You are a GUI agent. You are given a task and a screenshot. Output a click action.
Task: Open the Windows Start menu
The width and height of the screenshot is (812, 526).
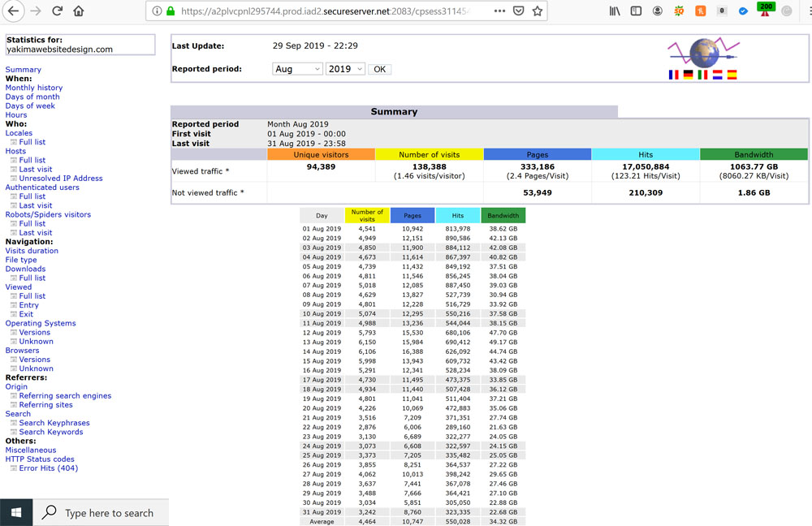[16, 512]
